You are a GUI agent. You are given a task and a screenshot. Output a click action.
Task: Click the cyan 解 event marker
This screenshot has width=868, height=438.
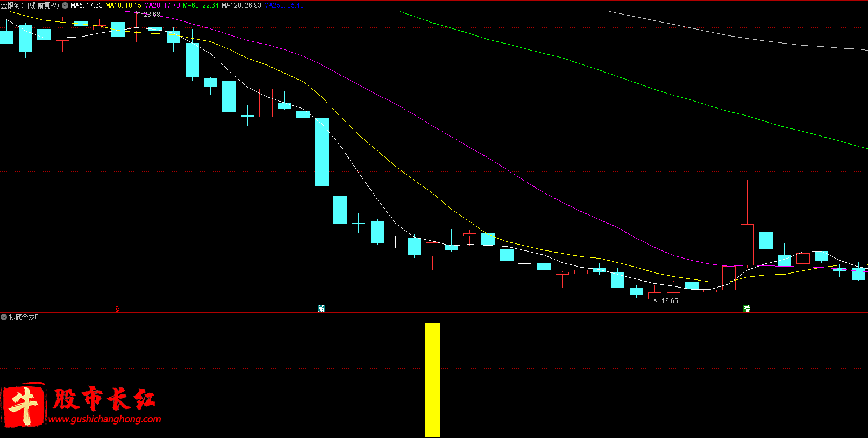coord(322,308)
